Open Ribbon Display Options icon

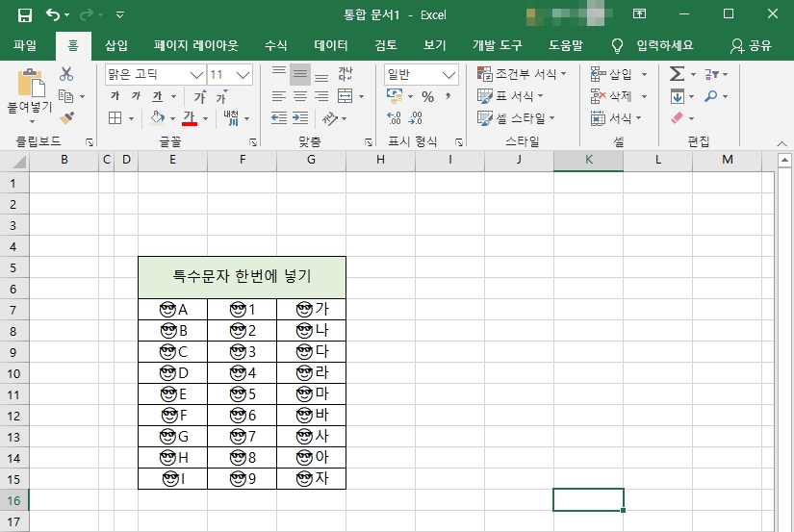(x=640, y=14)
